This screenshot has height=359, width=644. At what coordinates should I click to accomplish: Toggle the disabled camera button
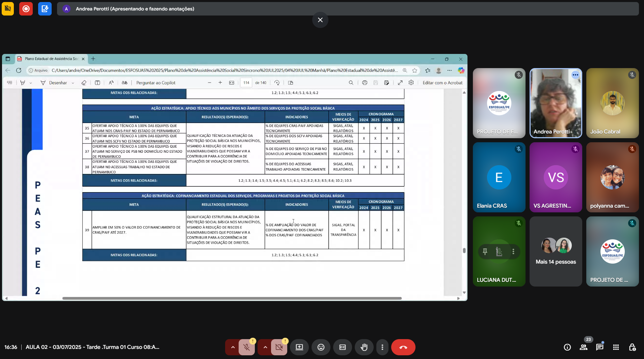coord(279,347)
